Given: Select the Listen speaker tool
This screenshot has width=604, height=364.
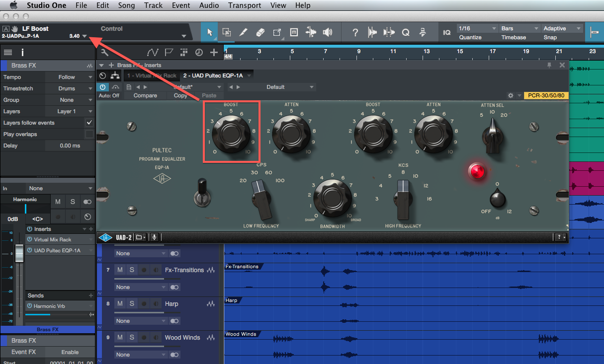Looking at the screenshot, I should pos(327,32).
